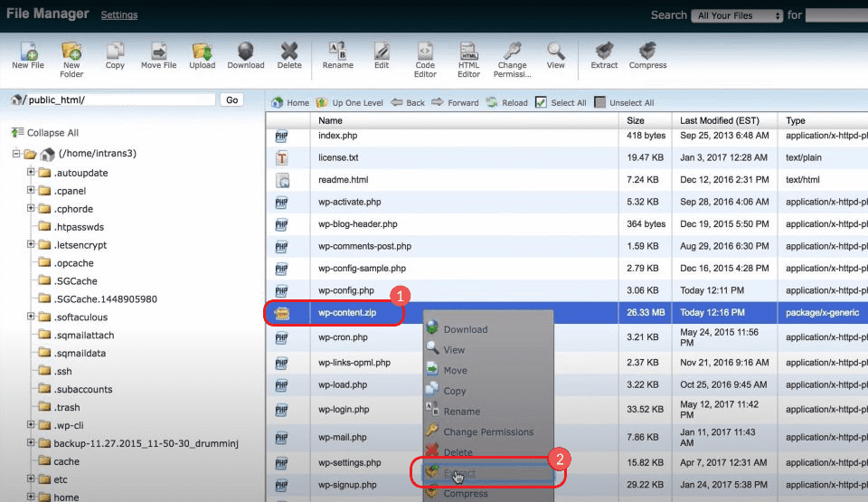The width and height of the screenshot is (868, 502).
Task: Expand the .softaculous folder tree node
Action: [31, 317]
